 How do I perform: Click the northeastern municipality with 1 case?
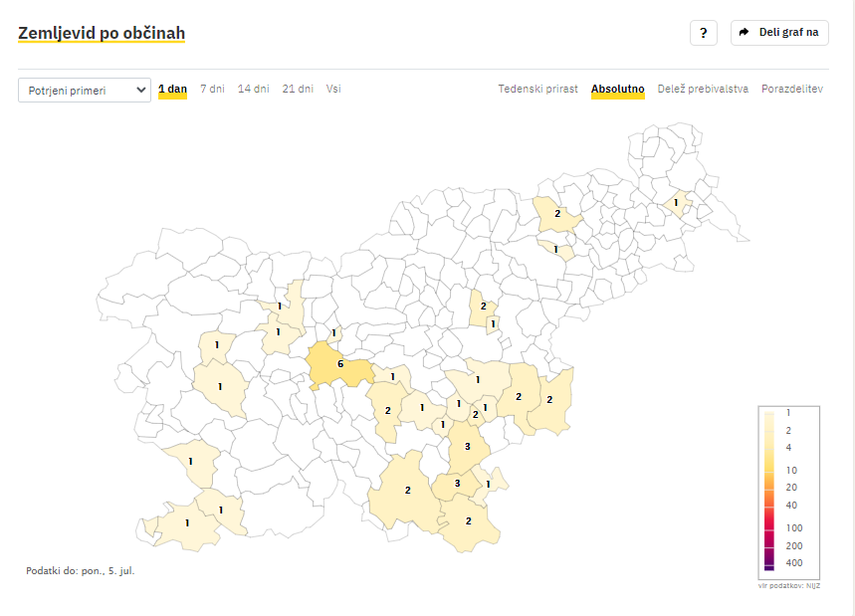click(677, 203)
